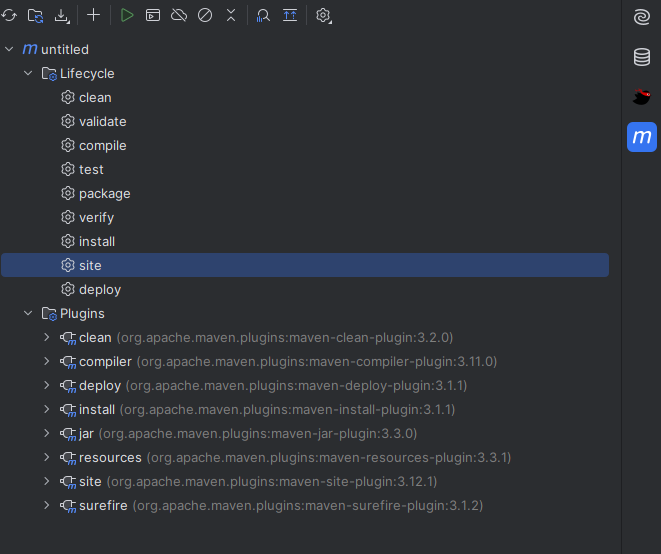Open Maven Settings gear in the toolbar
Viewport: 661px width, 554px height.
point(323,16)
